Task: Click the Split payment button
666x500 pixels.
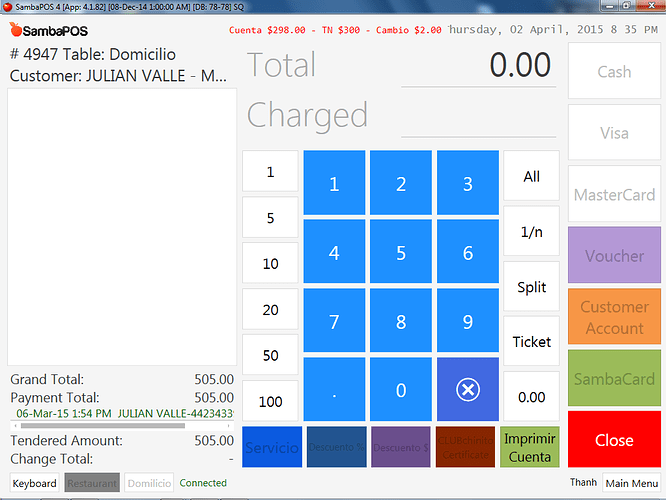Action: [531, 287]
